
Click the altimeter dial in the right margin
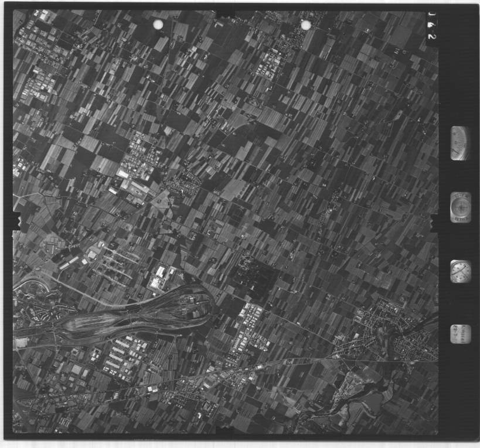click(460, 143)
